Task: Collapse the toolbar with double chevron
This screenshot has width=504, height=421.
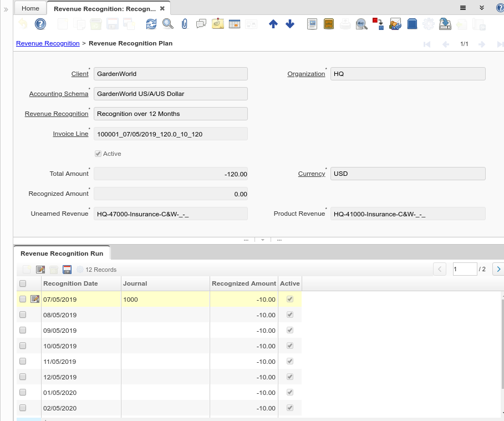Action: coord(481,8)
